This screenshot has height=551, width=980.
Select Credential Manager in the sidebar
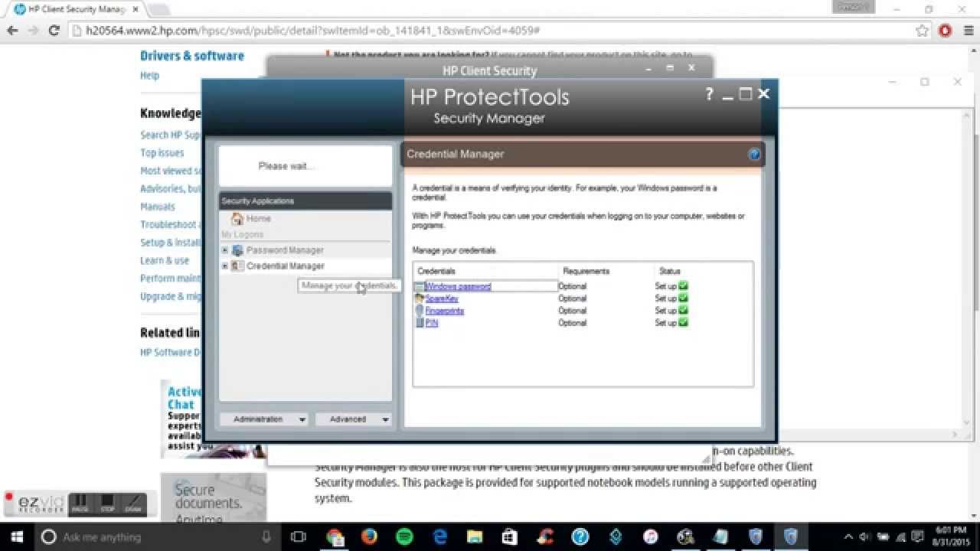285,266
